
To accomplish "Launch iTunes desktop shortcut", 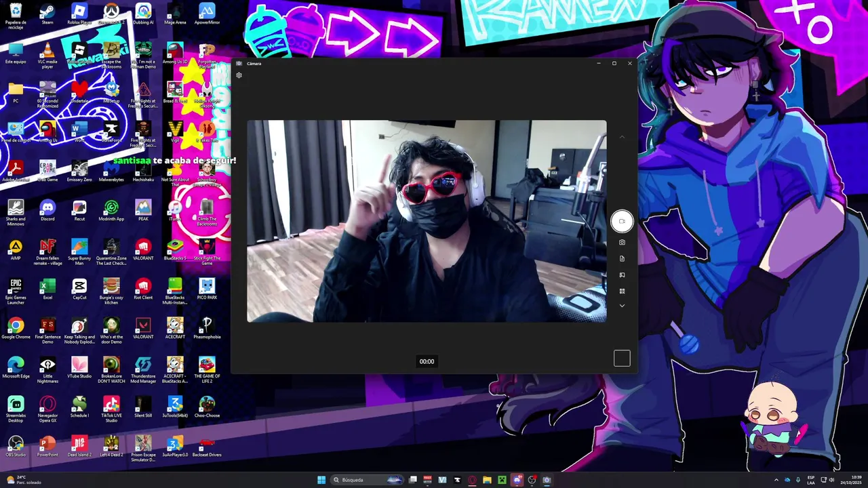I will 175,210.
